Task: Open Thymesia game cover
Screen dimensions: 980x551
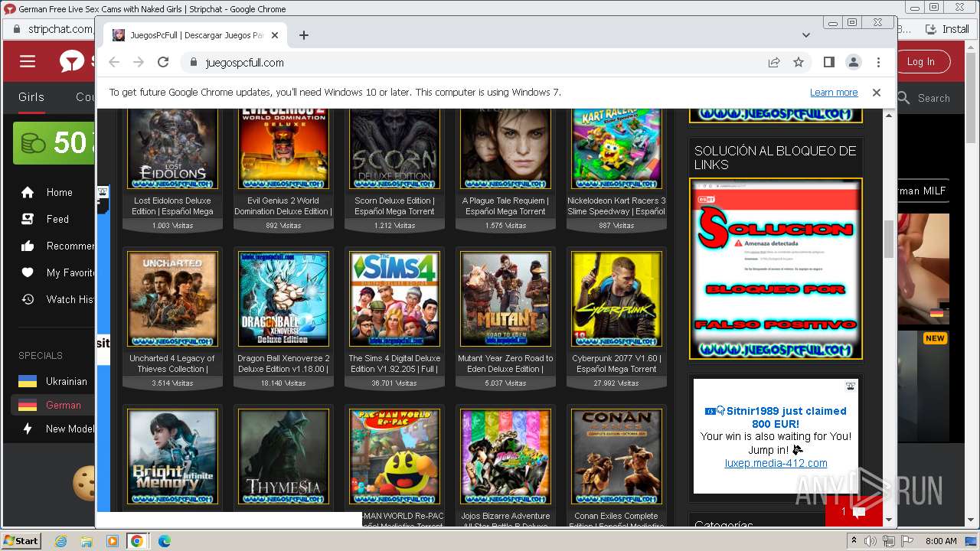Action: click(283, 457)
